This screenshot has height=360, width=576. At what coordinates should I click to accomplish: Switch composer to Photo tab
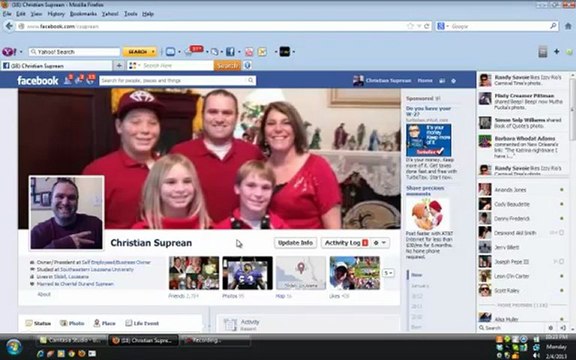coord(72,323)
